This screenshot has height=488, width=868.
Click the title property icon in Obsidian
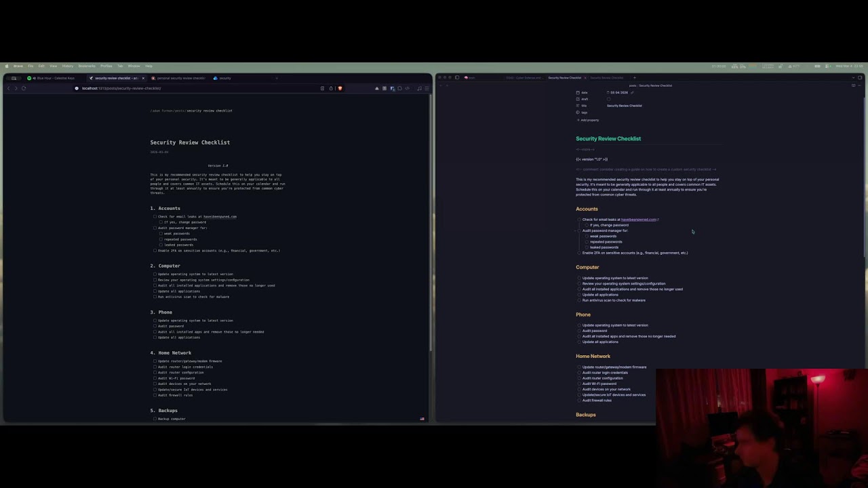(578, 106)
